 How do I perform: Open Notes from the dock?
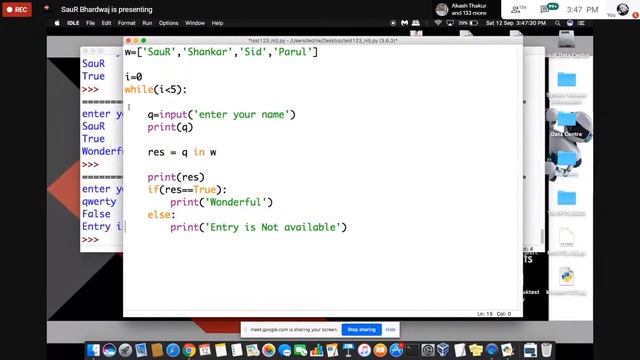coord(221,350)
